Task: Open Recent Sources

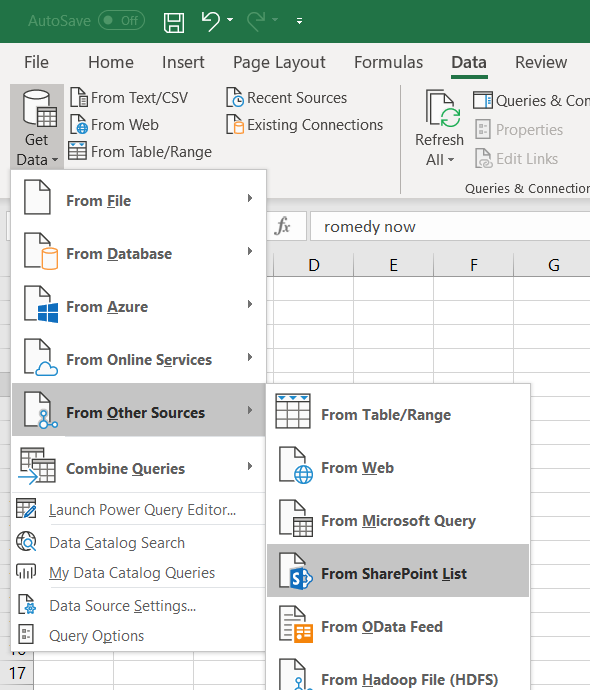Action: (287, 98)
